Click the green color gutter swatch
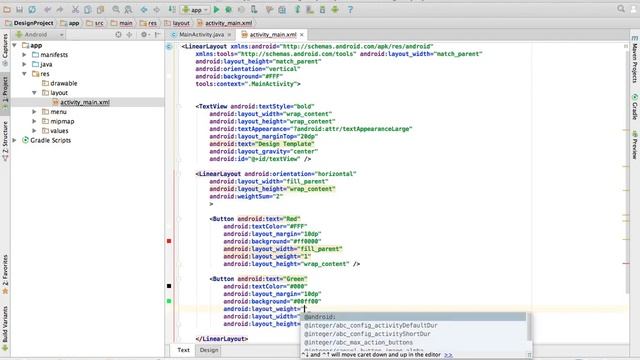Screen dimensions: 640x360 (169, 301)
